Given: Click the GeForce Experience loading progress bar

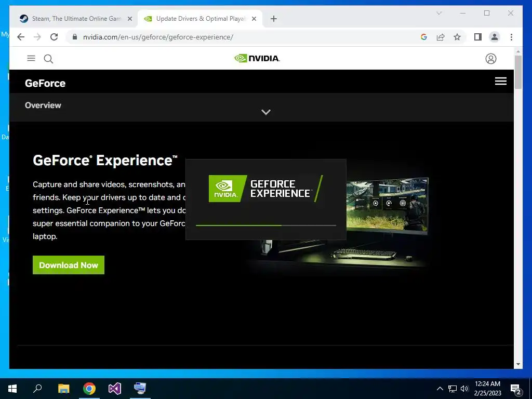Looking at the screenshot, I should click(x=265, y=225).
